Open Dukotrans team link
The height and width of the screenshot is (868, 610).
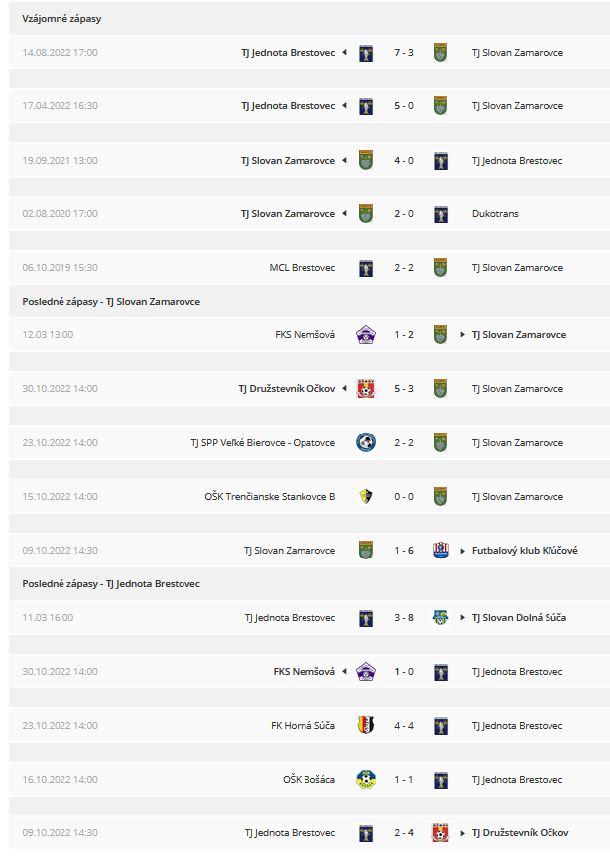pos(495,213)
